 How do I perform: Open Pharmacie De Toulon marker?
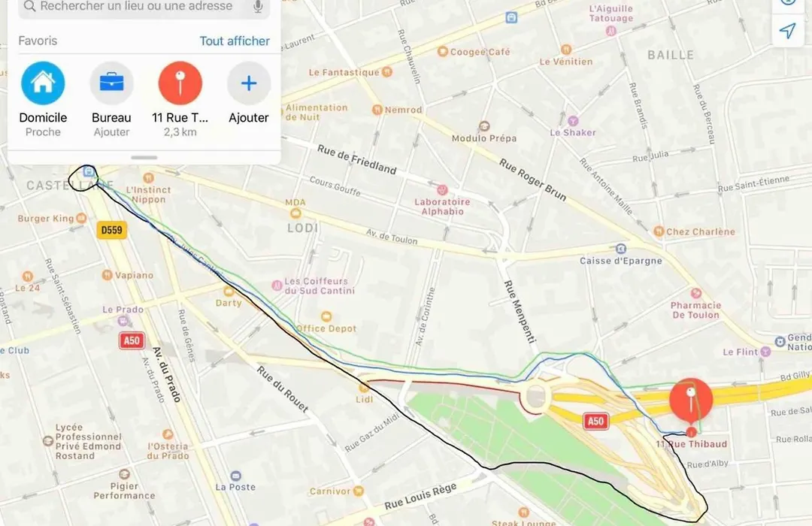click(696, 293)
